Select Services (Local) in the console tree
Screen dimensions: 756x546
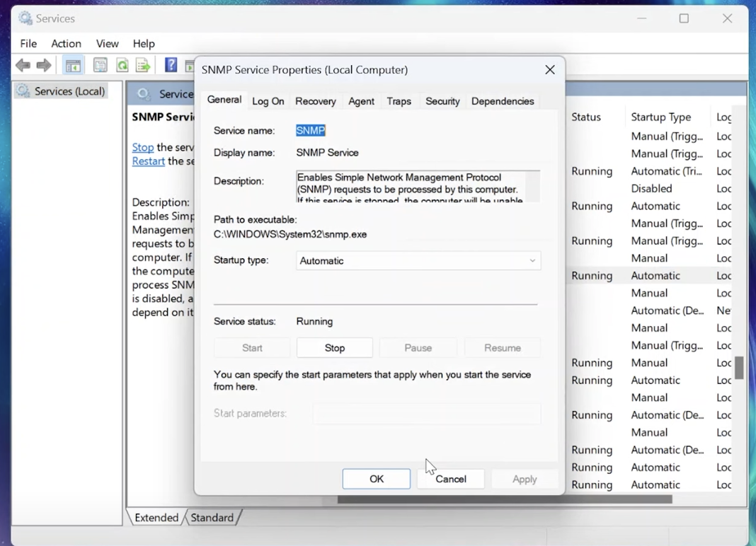click(x=62, y=91)
